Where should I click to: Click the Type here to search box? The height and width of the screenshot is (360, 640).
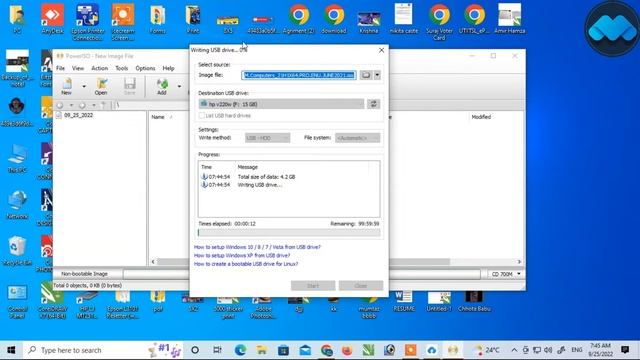click(102, 350)
